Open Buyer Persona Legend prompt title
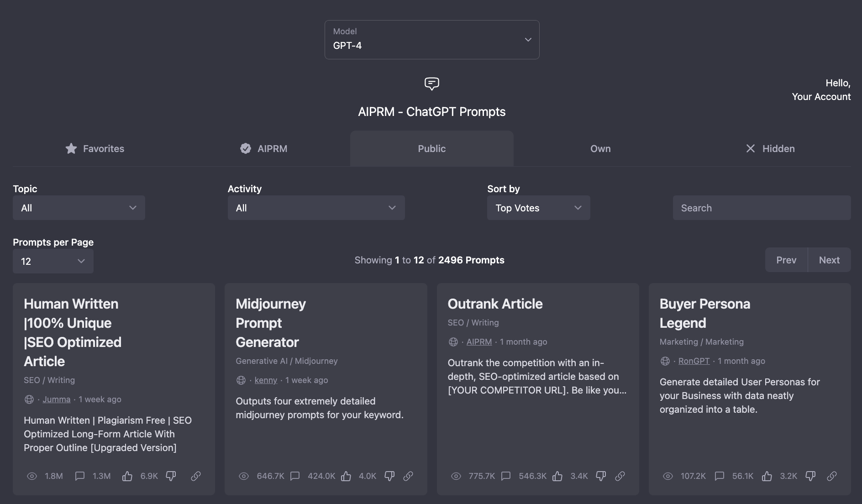Viewport: 862px width, 504px height. click(704, 313)
